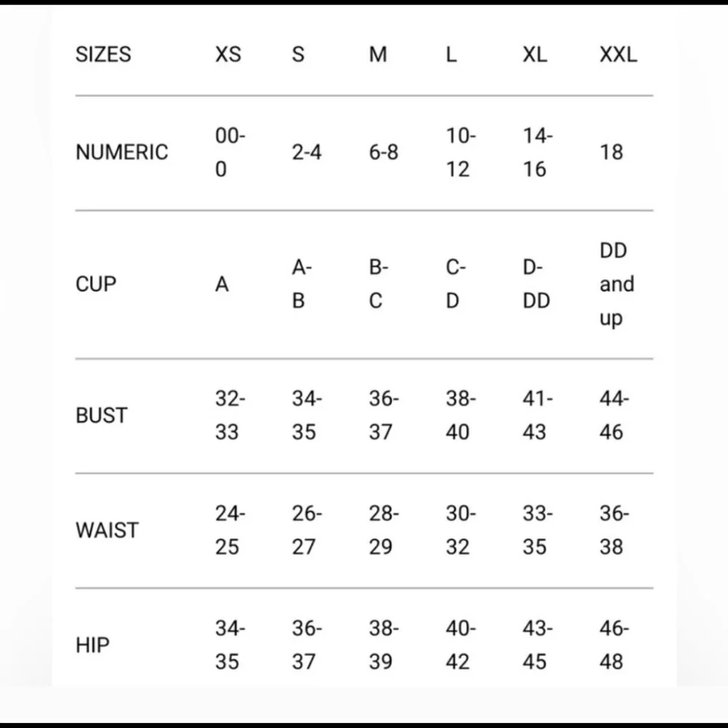
Task: Select the D-DD cup cell
Action: [x=537, y=284]
